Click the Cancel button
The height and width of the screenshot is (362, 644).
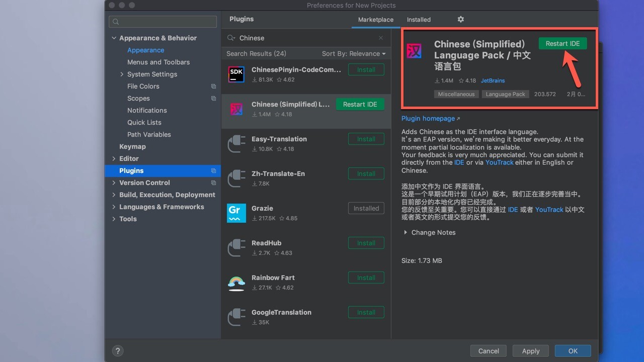coord(489,351)
